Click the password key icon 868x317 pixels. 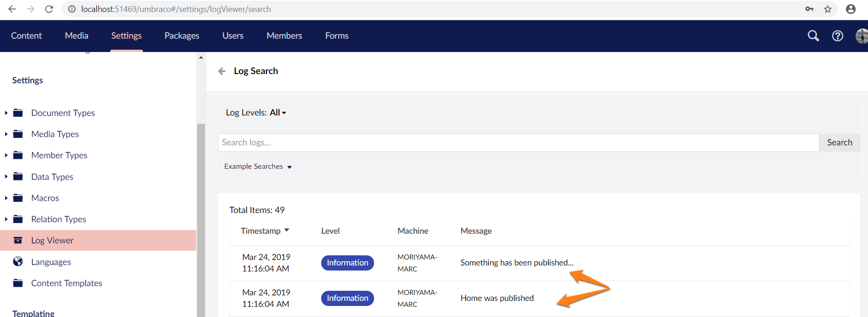(809, 9)
